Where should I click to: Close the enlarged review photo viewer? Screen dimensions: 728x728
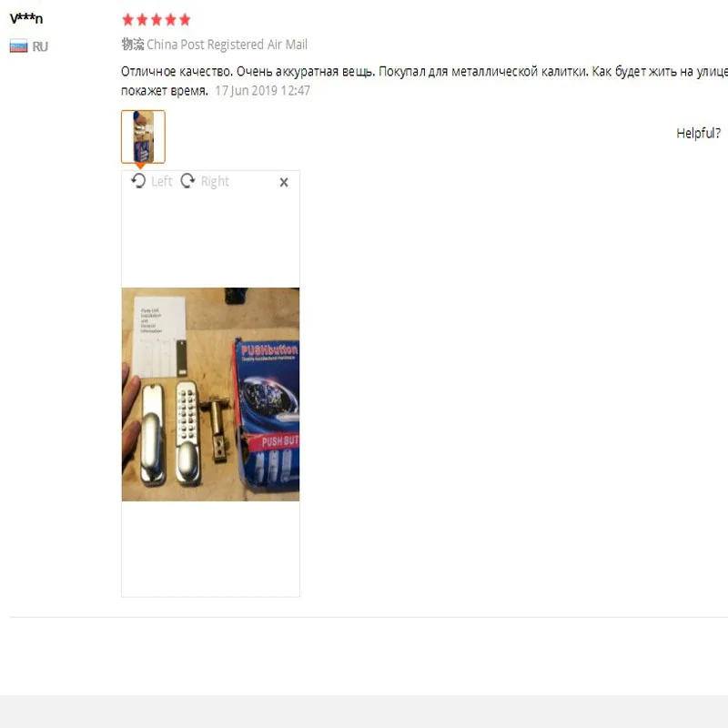(284, 183)
